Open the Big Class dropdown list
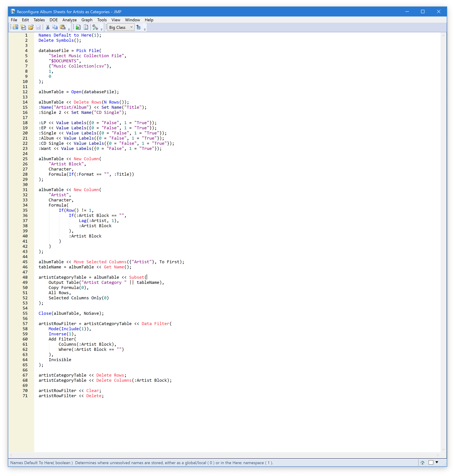Screen dimensions: 455x476 point(131,27)
